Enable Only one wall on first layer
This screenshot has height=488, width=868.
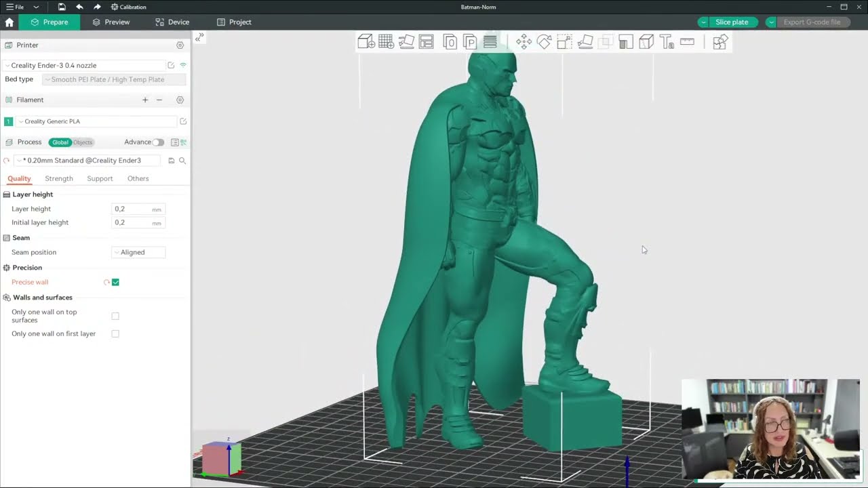(115, 333)
